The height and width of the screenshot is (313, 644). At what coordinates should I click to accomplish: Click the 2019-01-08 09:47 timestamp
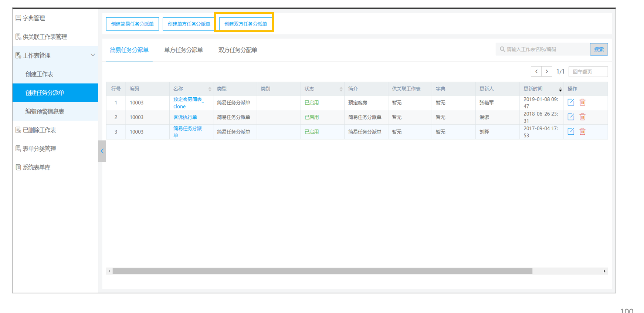click(541, 102)
